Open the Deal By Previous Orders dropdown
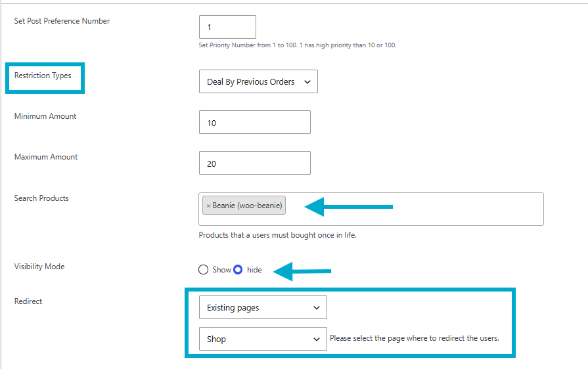Screen dimensions: 588x369 tap(258, 81)
